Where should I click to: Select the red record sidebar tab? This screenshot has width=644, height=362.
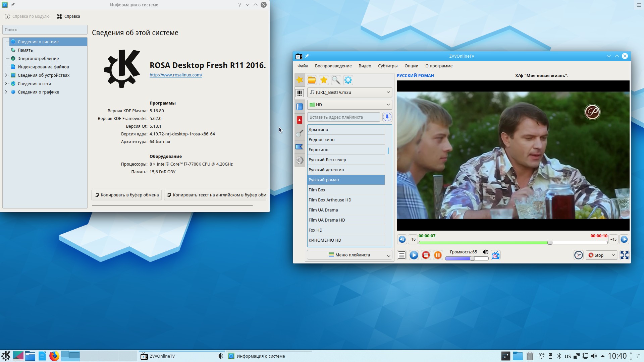coord(300,120)
